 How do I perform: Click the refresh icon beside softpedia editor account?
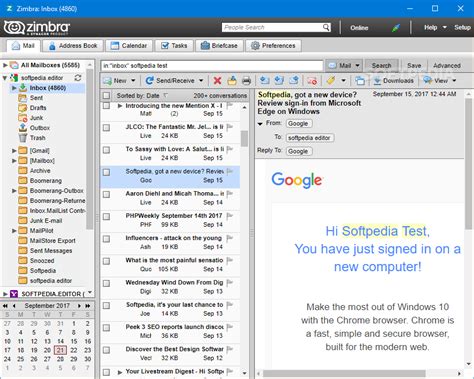78,78
